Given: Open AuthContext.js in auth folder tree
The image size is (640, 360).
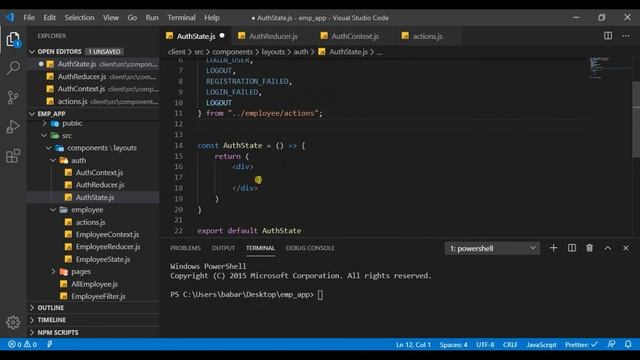Looking at the screenshot, I should (93, 172).
